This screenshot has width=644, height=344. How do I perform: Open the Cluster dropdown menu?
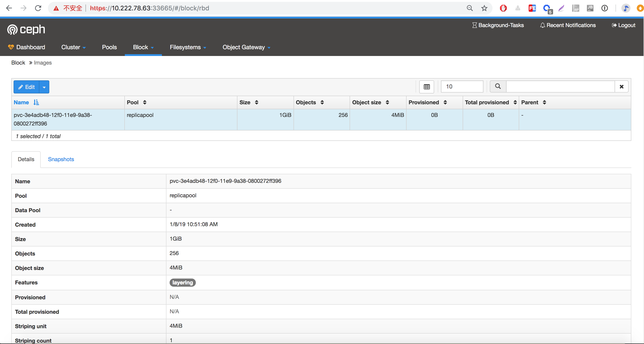point(73,47)
